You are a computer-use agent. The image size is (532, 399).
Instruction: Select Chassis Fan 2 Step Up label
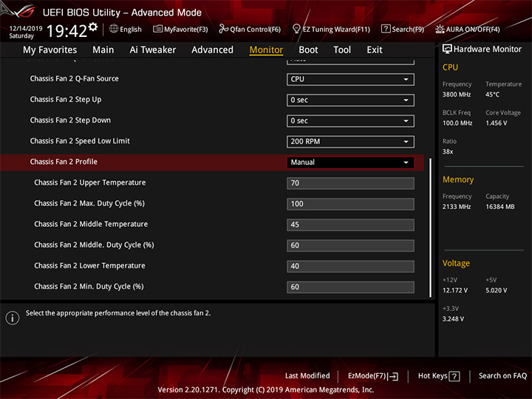click(x=66, y=100)
